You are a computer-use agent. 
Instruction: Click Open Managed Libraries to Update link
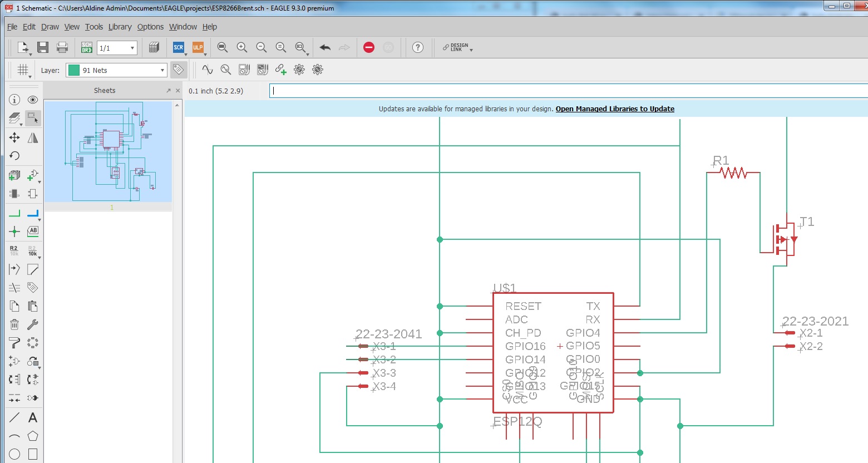point(615,109)
